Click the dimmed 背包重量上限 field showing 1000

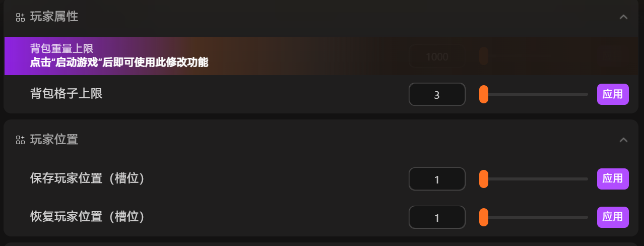436,56
